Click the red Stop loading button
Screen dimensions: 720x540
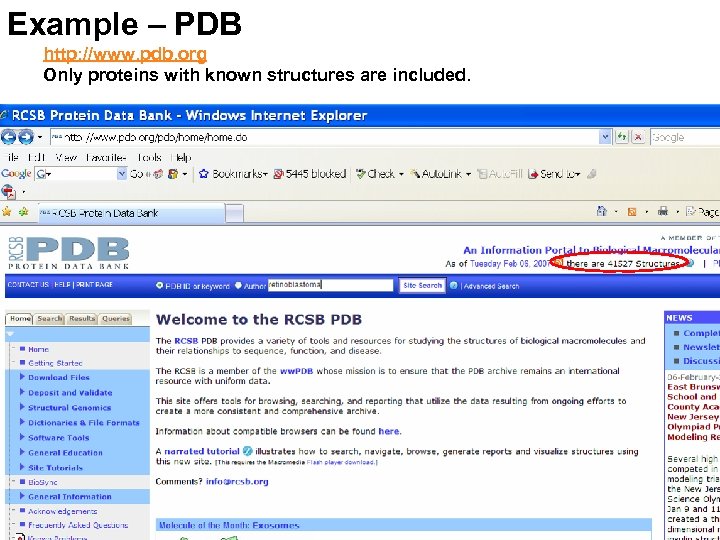tap(638, 137)
